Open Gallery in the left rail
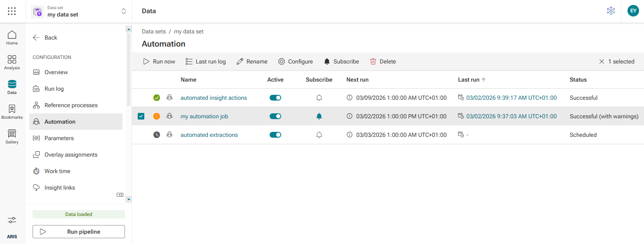644x244 pixels. tap(12, 136)
